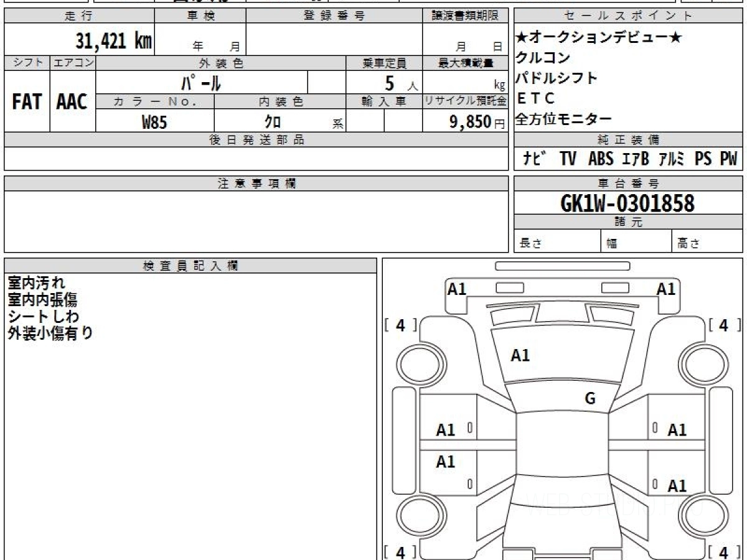Viewport: 747px width, 560px height.
Task: Select the パドルシフト sales point line
Action: [x=557, y=78]
